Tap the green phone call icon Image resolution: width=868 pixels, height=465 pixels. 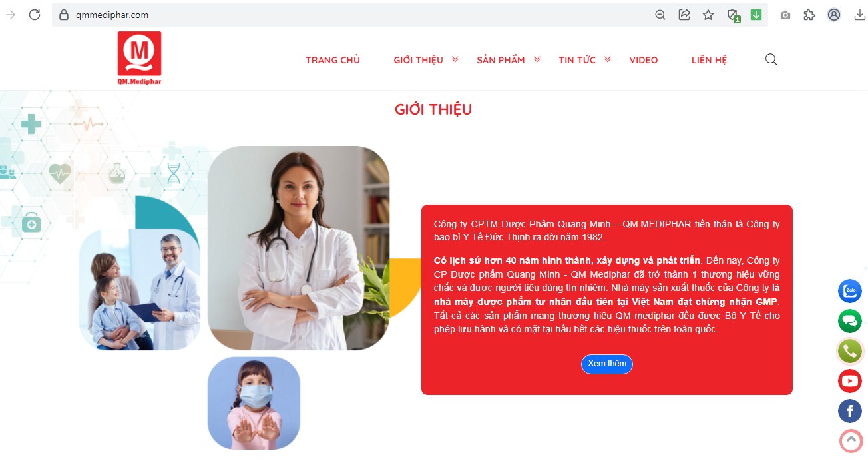coord(849,351)
